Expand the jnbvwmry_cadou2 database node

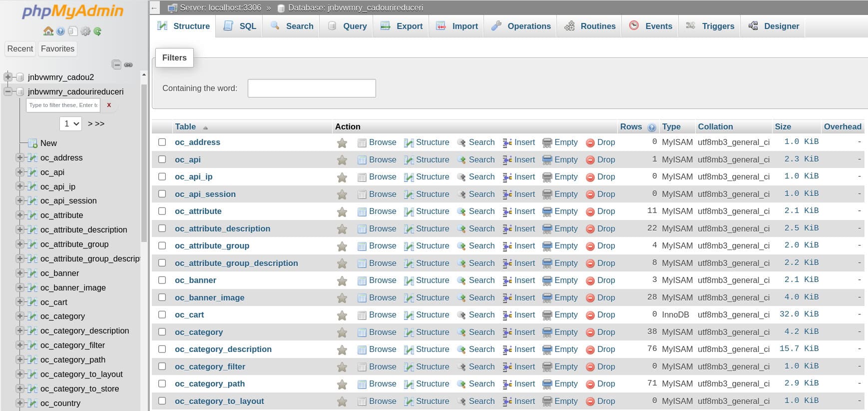(x=8, y=77)
